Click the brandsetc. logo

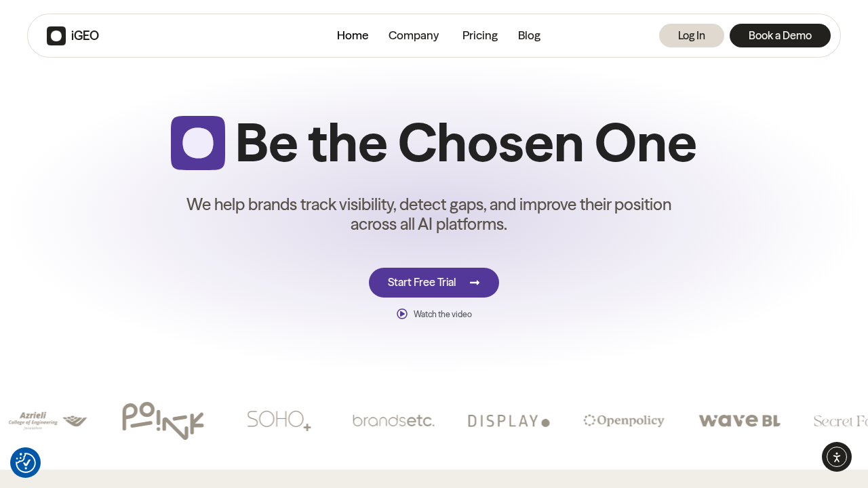click(x=393, y=421)
